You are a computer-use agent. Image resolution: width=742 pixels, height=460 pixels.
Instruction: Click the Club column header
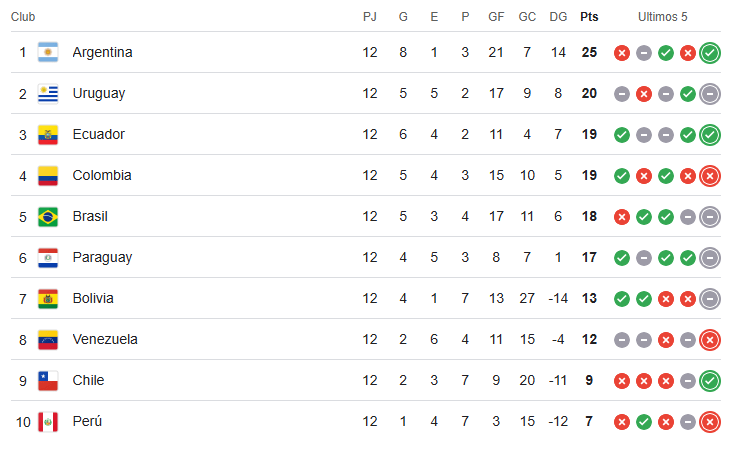[x=23, y=17]
